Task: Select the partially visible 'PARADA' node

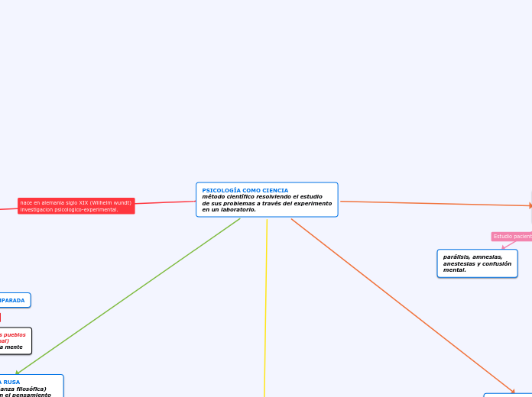Action: coord(15,300)
